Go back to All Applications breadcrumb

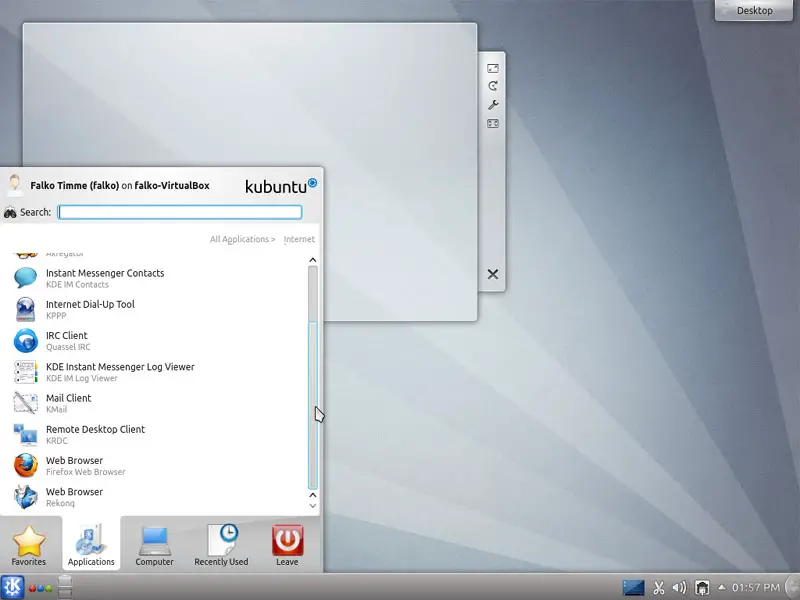tap(242, 239)
